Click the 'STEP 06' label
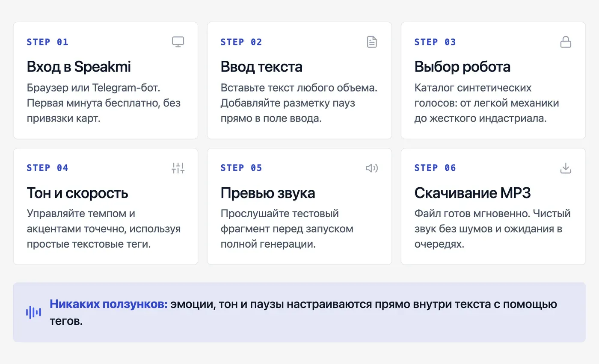 point(435,168)
